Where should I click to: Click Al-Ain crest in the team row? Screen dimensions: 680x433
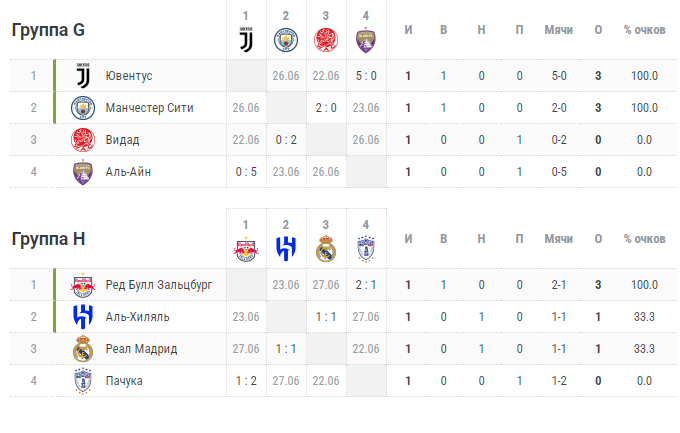pyautogui.click(x=83, y=172)
